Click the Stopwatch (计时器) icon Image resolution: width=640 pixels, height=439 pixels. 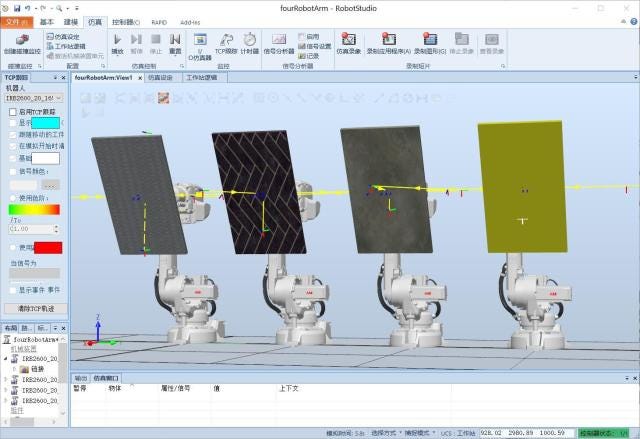[x=249, y=40]
